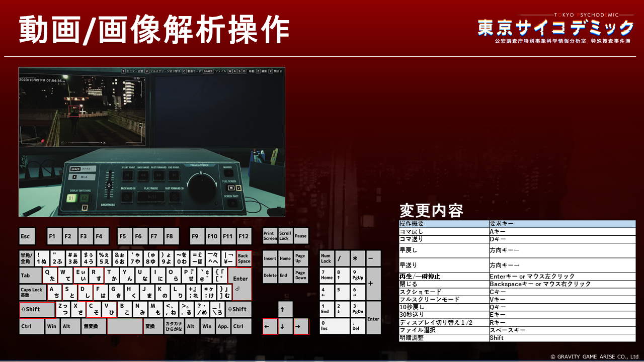Viewport: 644px width, 362px height.
Task: Click the highlighted Back Space key
Action: [244, 258]
